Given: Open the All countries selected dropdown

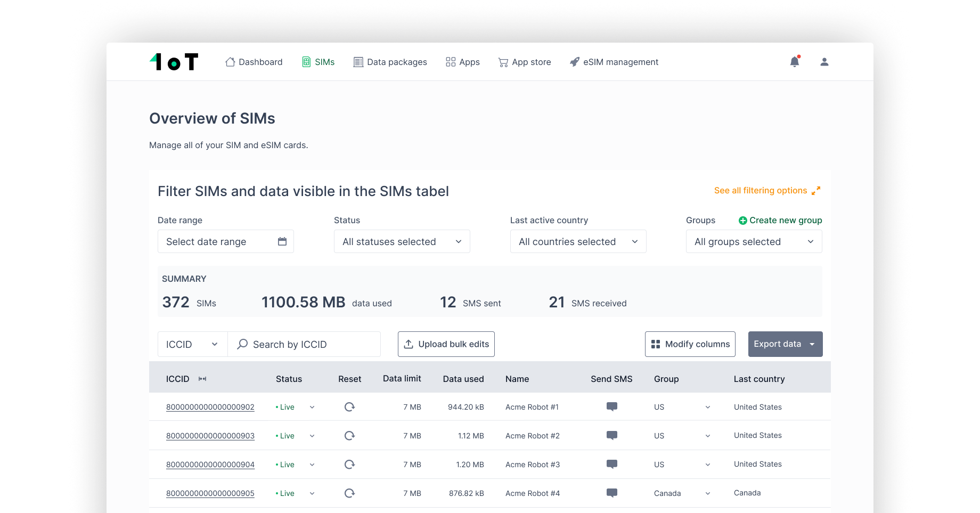Looking at the screenshot, I should [x=578, y=241].
